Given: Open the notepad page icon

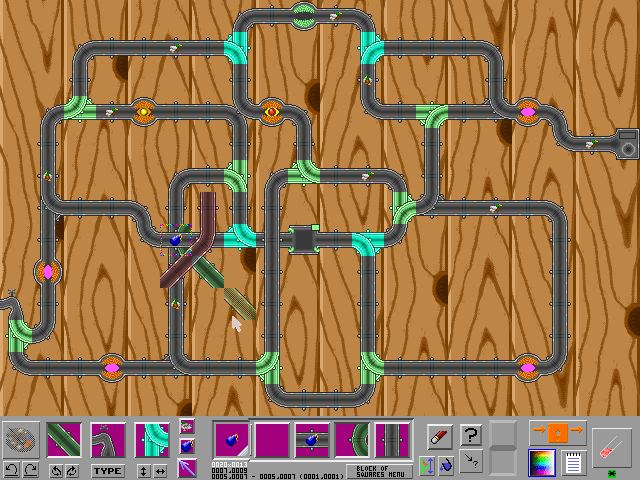Looking at the screenshot, I should click(573, 462).
